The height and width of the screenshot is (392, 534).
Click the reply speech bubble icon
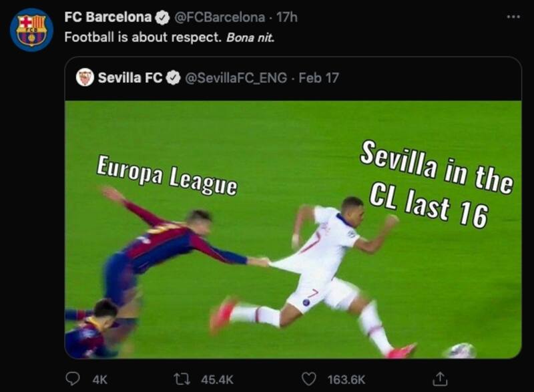click(72, 379)
